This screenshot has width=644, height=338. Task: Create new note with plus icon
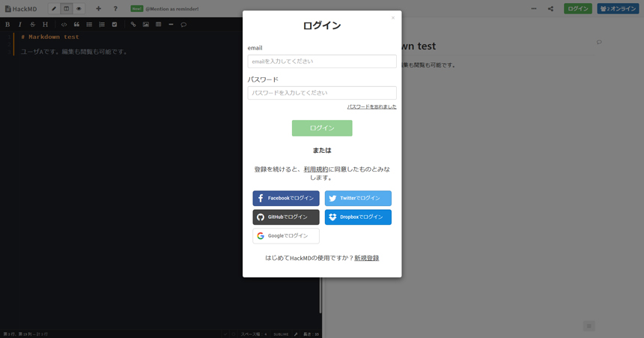[99, 9]
